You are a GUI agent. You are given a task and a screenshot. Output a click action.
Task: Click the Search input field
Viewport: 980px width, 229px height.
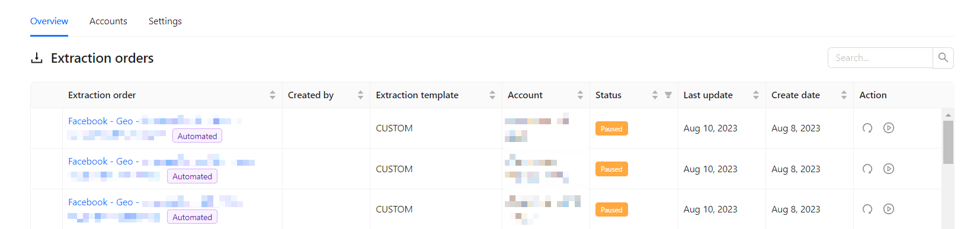(x=880, y=58)
